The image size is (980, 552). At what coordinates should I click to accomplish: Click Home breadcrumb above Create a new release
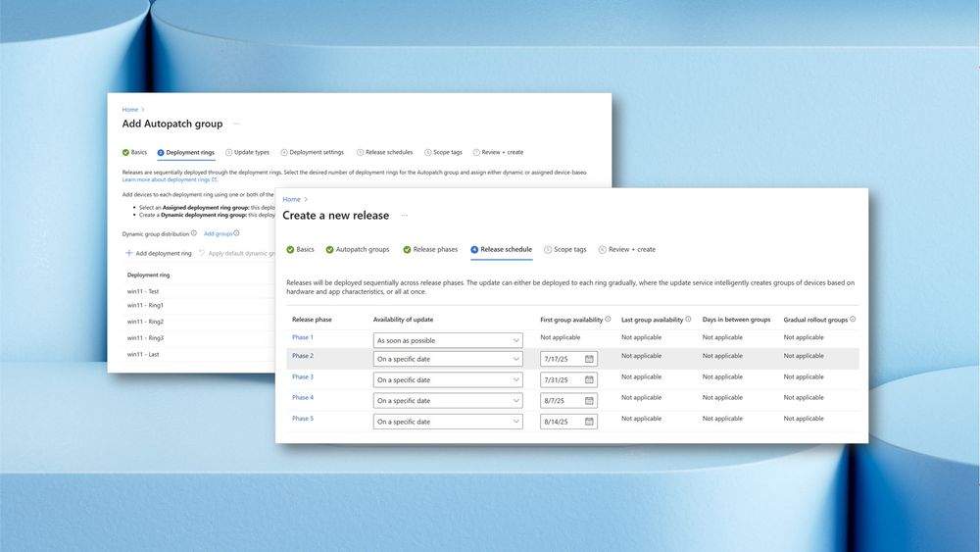coord(291,199)
